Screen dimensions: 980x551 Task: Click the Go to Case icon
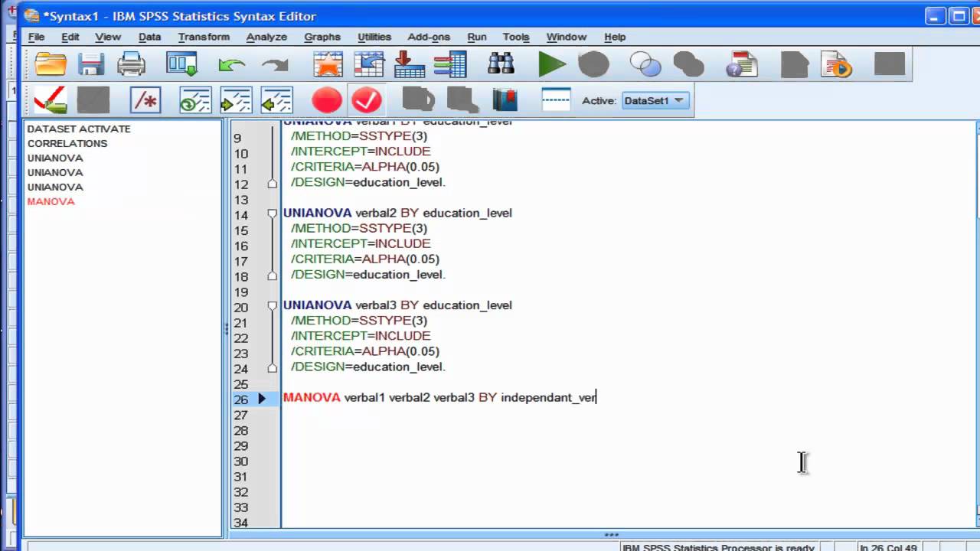[x=369, y=64]
